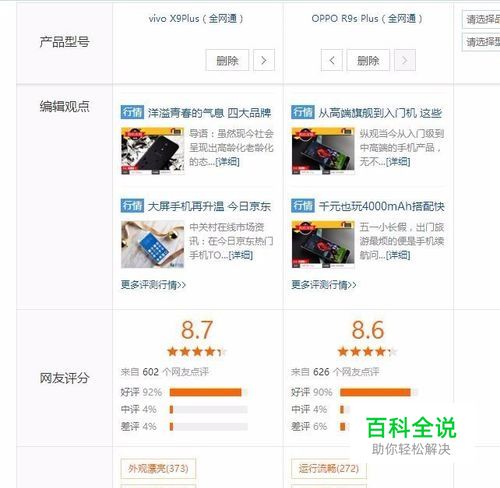
Task: Open the second product selection dropdown
Action: pos(481,42)
